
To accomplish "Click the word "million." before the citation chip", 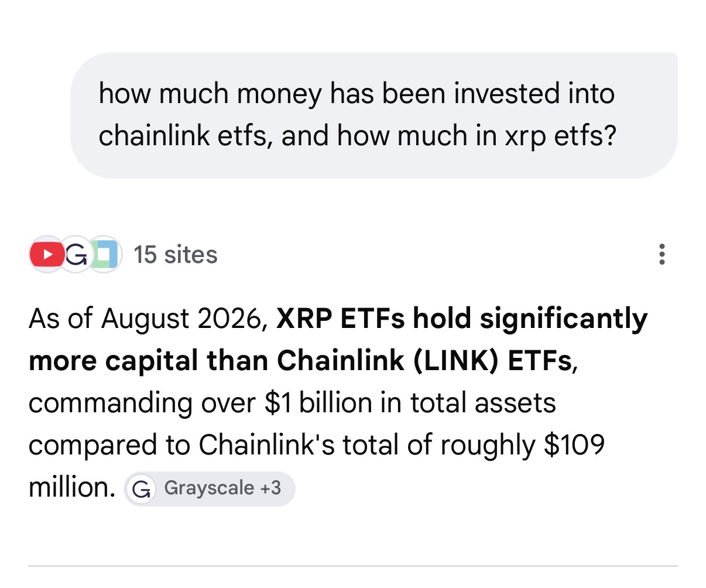I will tap(72, 487).
